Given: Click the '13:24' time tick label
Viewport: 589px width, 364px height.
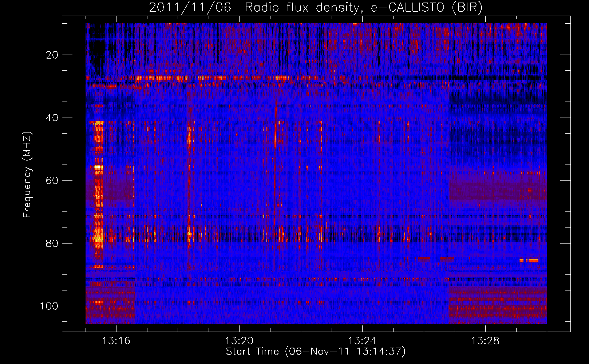Looking at the screenshot, I should (362, 341).
